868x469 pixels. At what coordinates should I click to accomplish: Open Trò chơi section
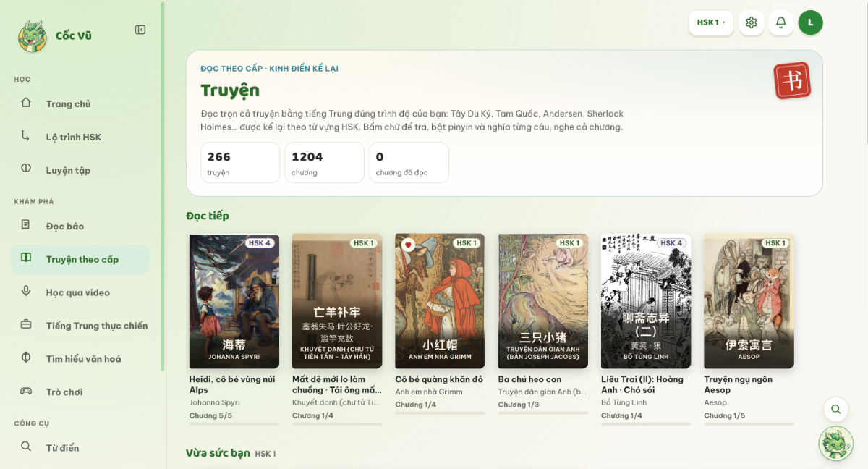[80, 392]
